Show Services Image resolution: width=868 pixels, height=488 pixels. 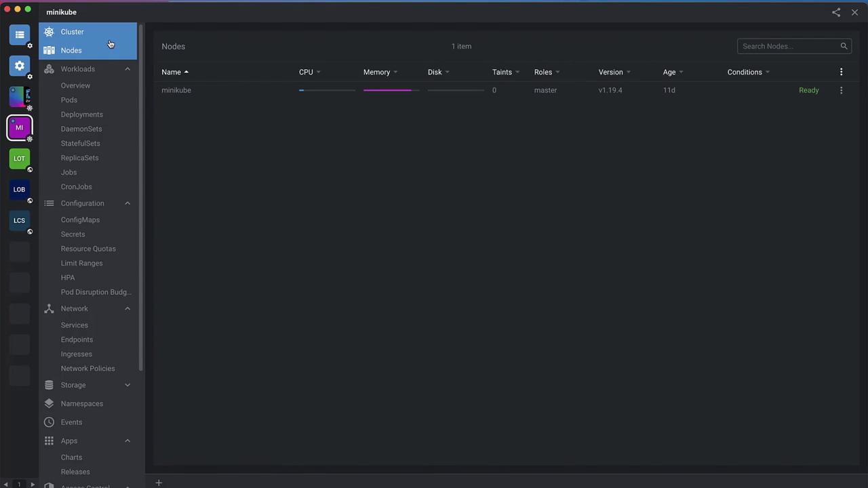[75, 325]
